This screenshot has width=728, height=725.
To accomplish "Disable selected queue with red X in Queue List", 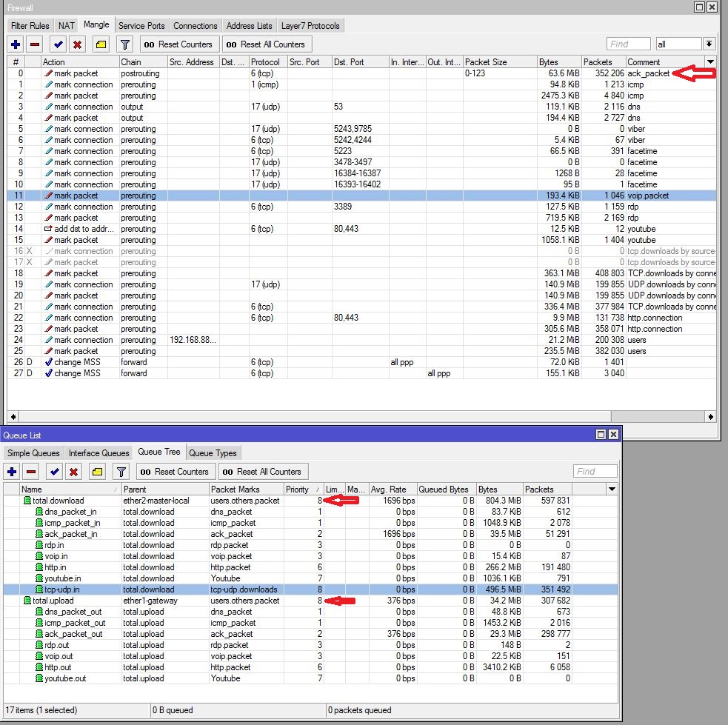I will [x=73, y=472].
